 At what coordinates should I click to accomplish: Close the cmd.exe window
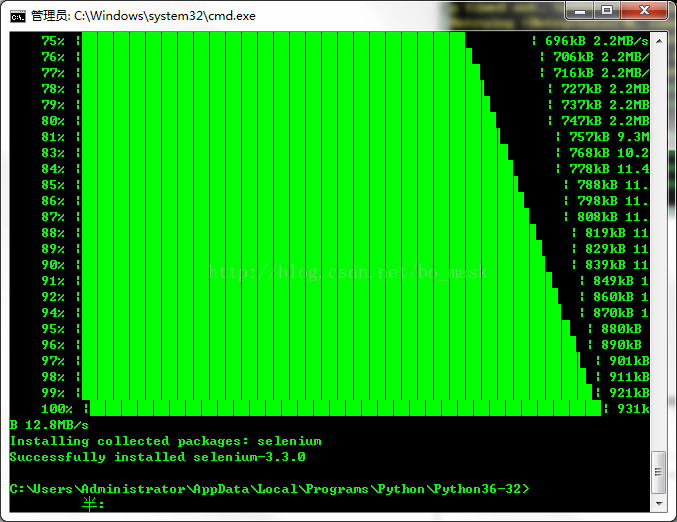click(x=644, y=11)
